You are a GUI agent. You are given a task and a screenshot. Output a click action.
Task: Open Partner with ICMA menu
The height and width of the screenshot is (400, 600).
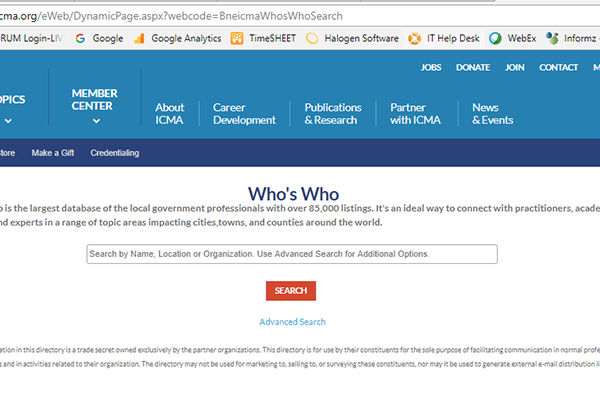pyautogui.click(x=415, y=114)
